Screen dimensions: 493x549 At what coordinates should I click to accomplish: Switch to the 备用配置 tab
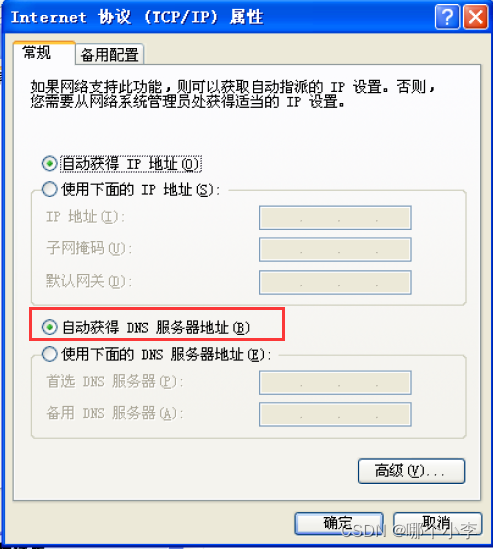pos(109,54)
